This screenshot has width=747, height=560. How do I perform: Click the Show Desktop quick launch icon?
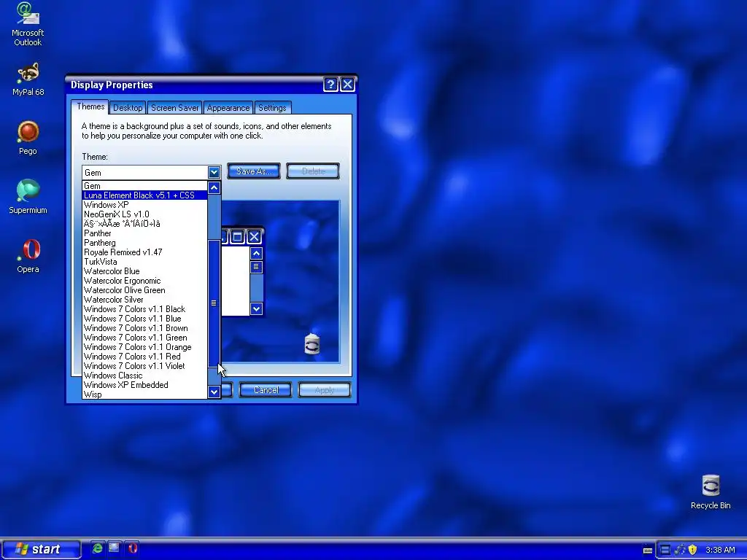click(x=115, y=548)
